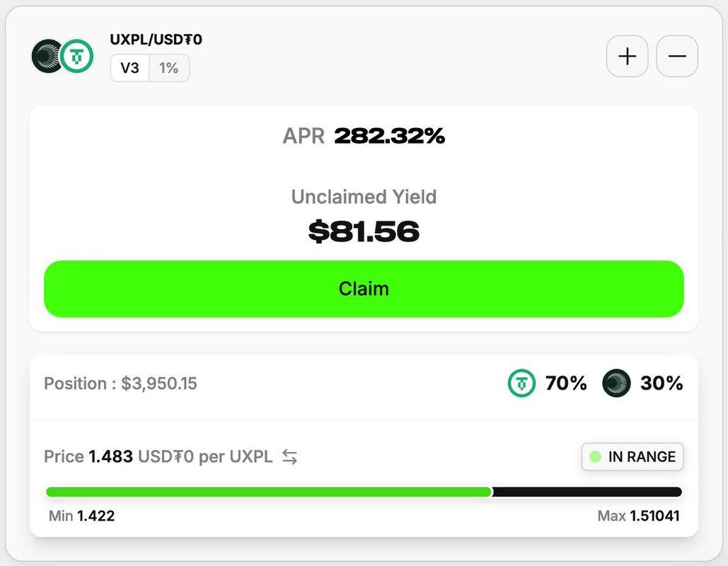This screenshot has width=728, height=566.
Task: Click the IN RANGE status badge
Action: click(632, 457)
